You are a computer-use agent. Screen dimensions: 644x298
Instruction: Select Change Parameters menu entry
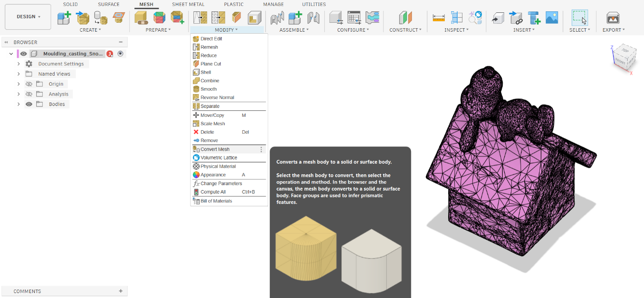(x=229, y=183)
